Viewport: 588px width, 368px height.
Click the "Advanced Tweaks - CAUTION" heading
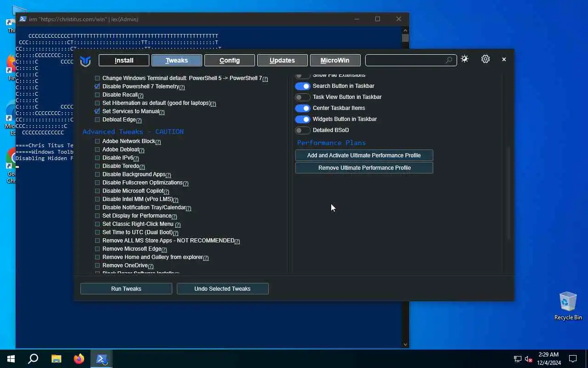click(133, 132)
